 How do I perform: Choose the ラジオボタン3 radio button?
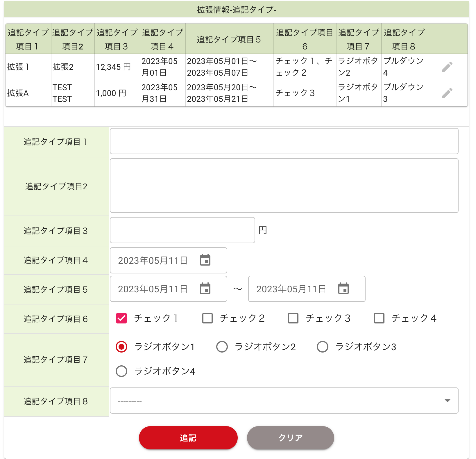(323, 347)
